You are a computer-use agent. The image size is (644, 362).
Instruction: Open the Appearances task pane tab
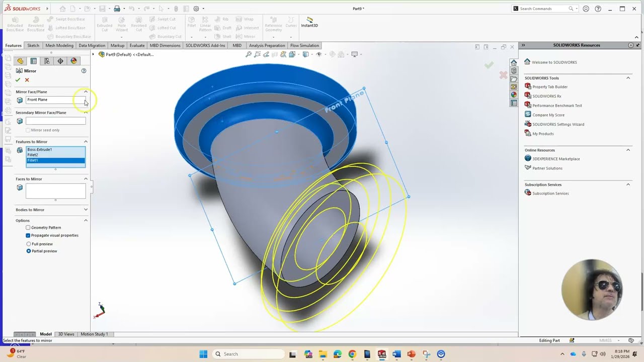514,95
